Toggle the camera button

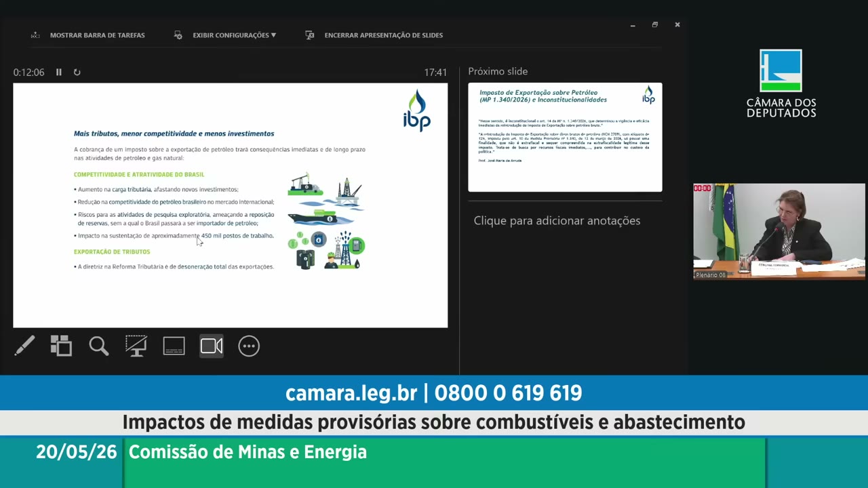pos(211,346)
